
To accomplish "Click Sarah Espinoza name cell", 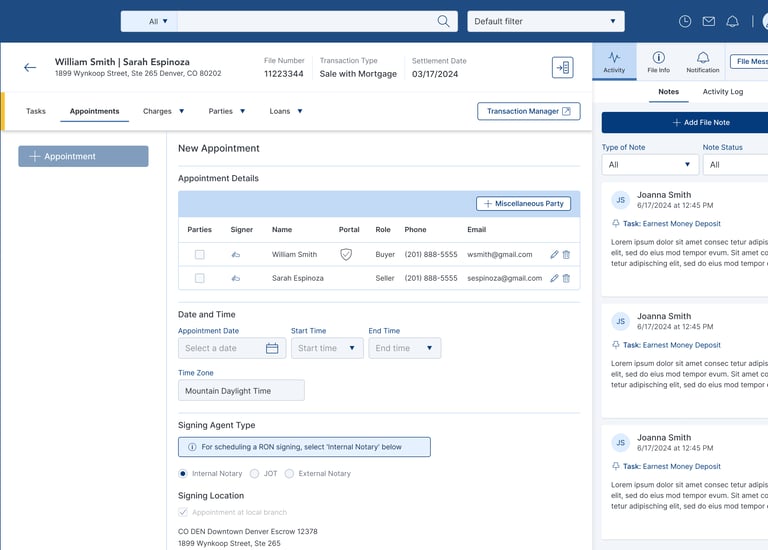I will tap(298, 278).
